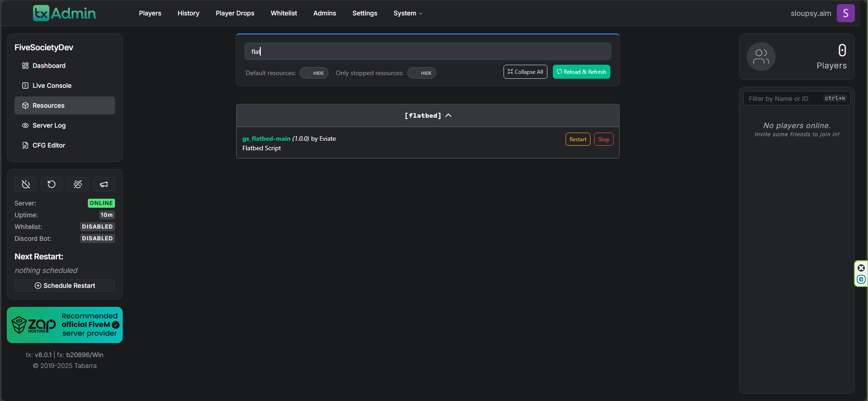Toggle the Default resources switch

314,73
